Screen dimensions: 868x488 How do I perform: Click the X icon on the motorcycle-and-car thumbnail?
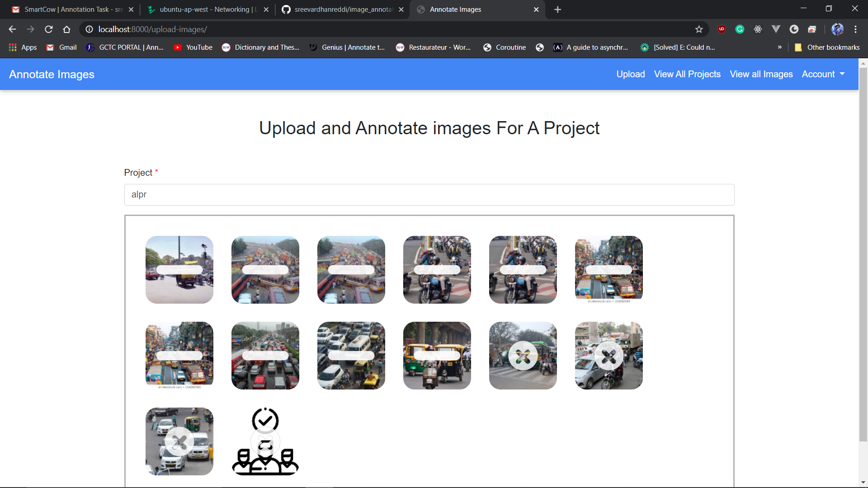609,356
